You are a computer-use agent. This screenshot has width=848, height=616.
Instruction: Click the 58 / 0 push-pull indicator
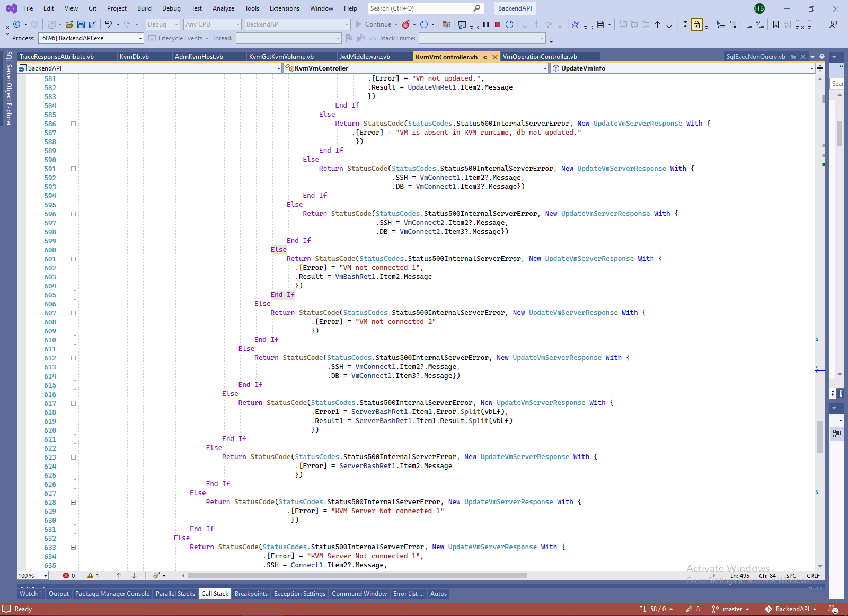[x=656, y=609]
